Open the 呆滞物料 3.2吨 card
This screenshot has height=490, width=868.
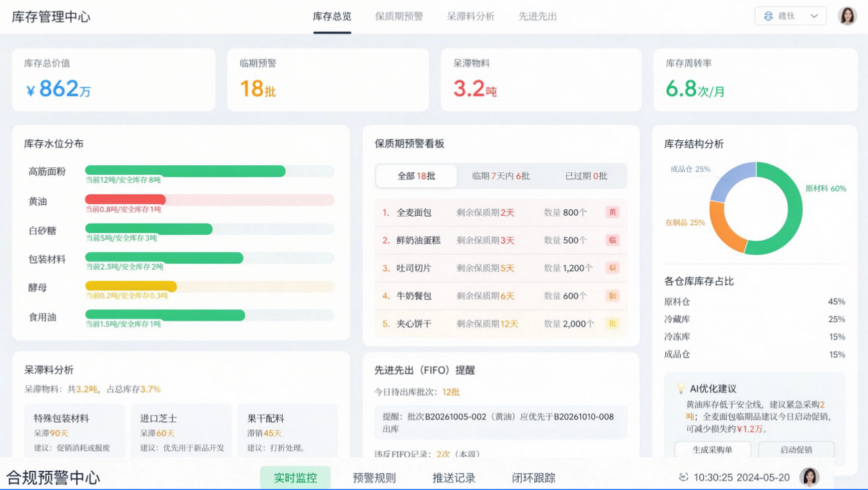[541, 79]
